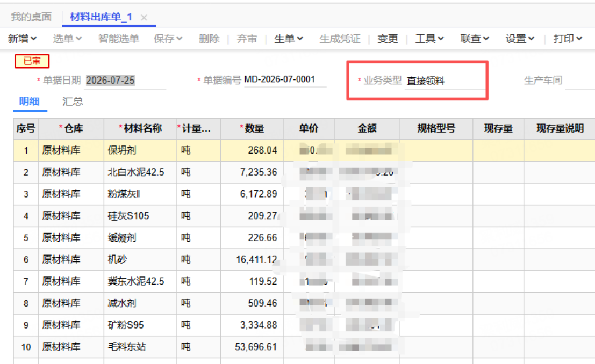Click the 单据编号 field MD-2026-07-0001

tap(285, 79)
